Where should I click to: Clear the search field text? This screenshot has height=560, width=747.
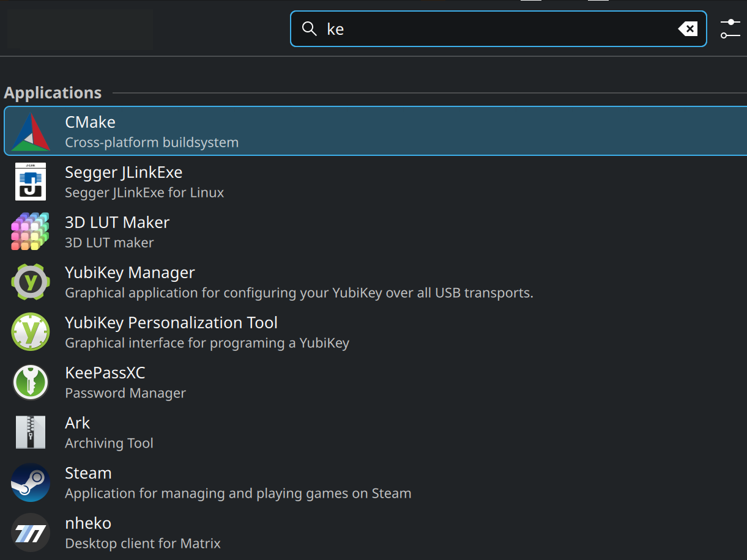click(688, 29)
